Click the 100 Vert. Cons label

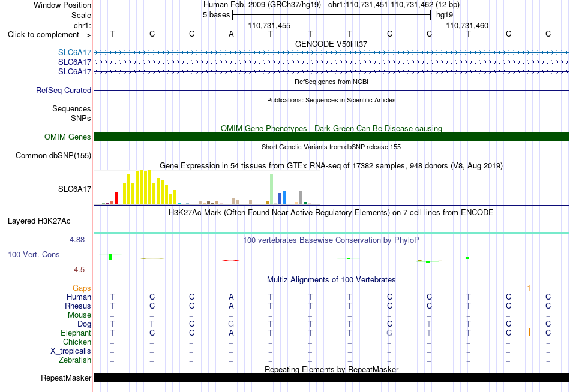pos(34,254)
